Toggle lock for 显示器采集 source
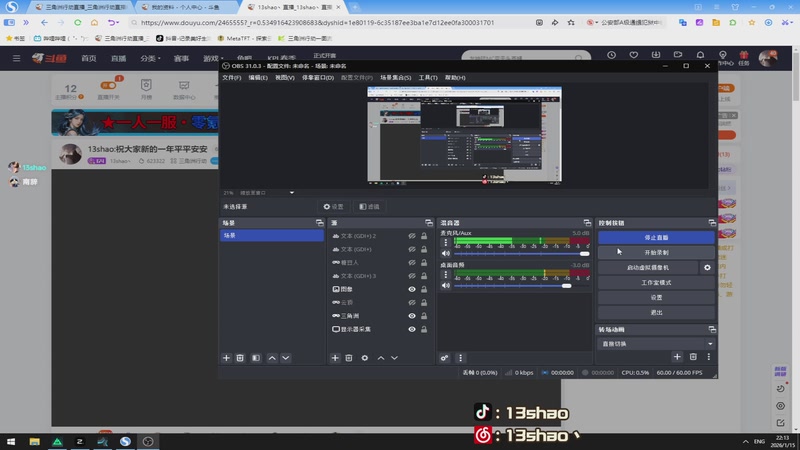The image size is (800, 450). click(x=424, y=329)
